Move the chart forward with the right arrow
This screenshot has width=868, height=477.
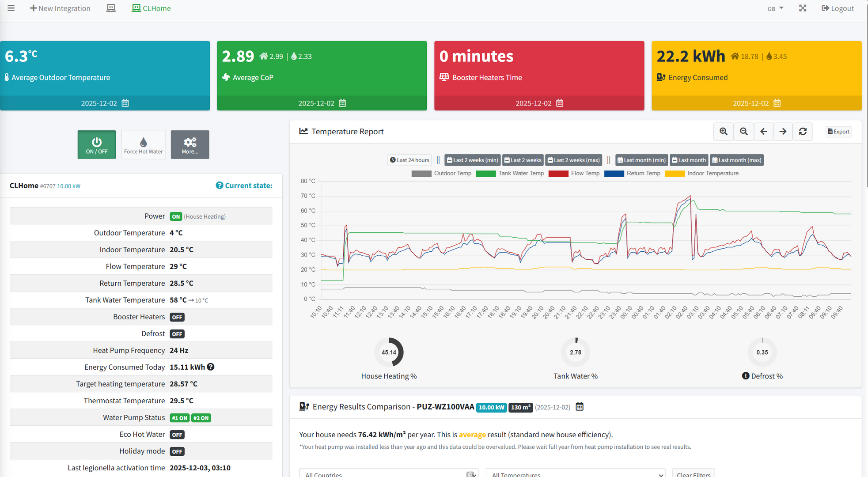783,132
